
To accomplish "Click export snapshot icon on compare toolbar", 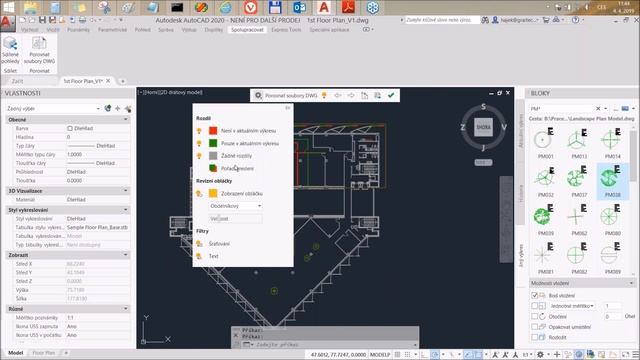I will (378, 96).
